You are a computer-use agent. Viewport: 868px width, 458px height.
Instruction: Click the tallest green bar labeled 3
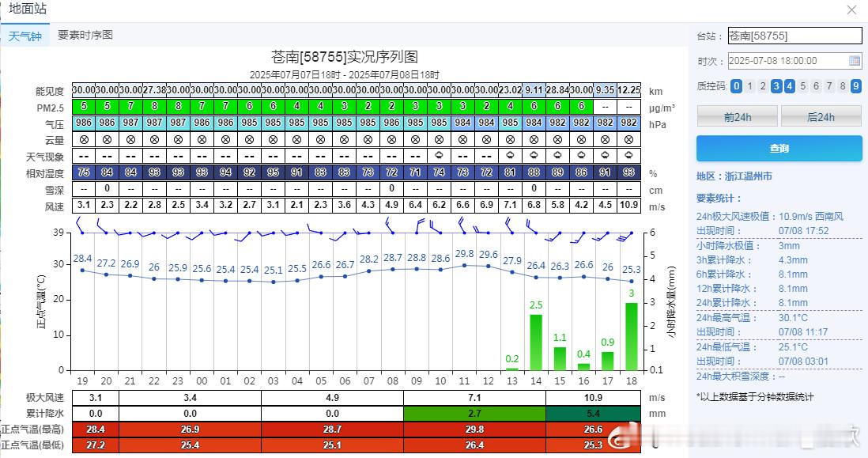click(631, 336)
